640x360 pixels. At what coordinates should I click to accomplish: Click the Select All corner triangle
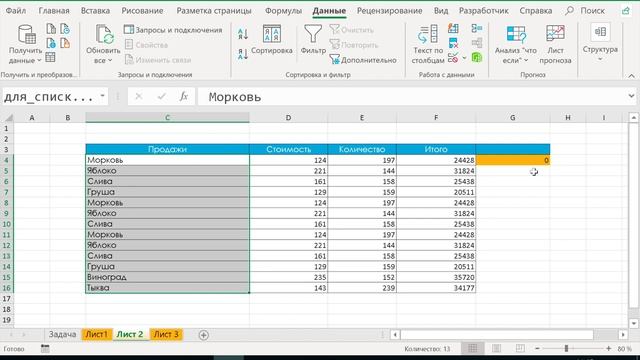(9, 118)
